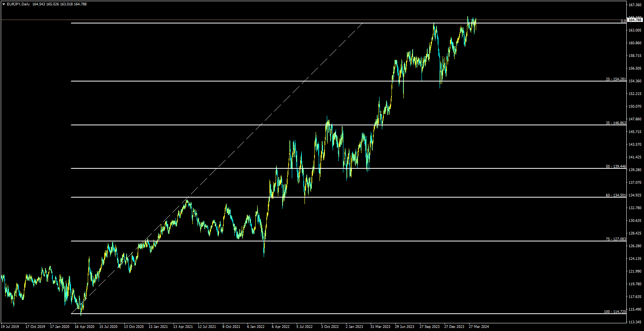Click the 13 Oct 2020 date label
Image resolution: width=644 pixels, height=331 pixels.
click(134, 327)
